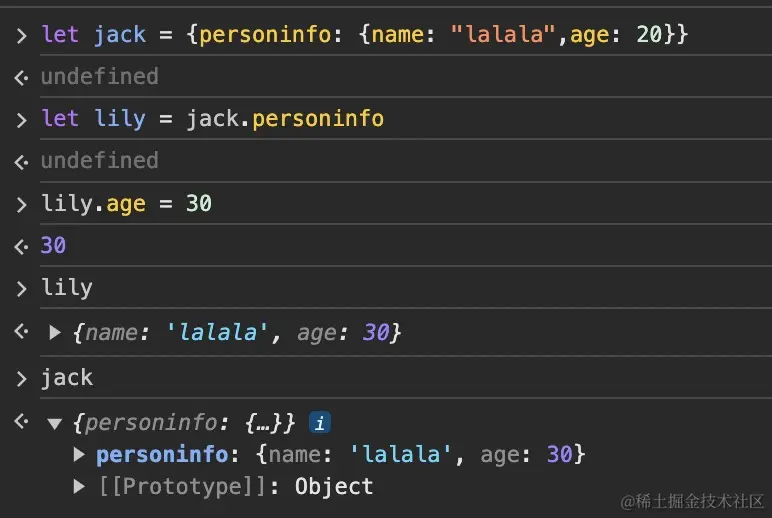Expand the [[Prototype]]: Object row
Screen dimensions: 772x518
79,486
